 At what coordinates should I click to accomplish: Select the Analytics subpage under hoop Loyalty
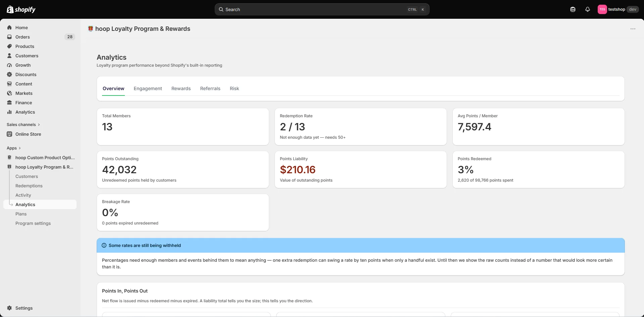click(40, 204)
